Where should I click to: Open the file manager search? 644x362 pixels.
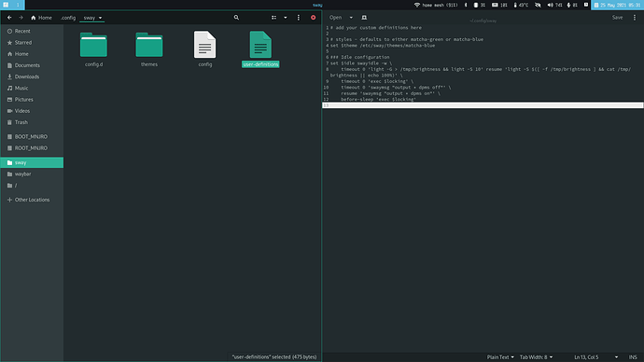tap(236, 18)
